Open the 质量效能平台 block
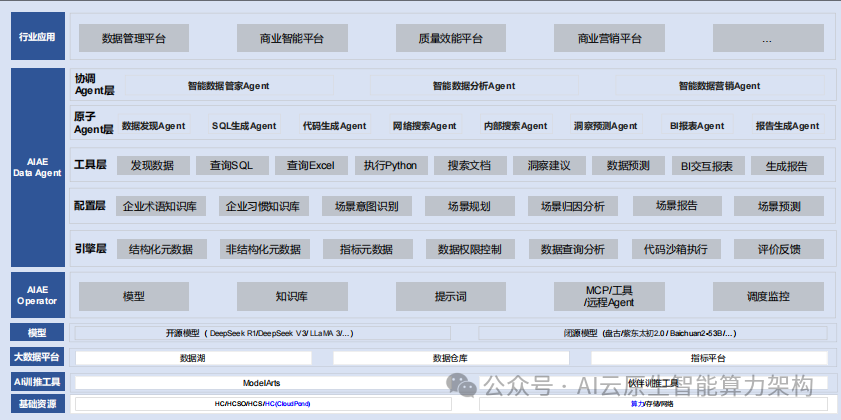Image resolution: width=841 pixels, height=420 pixels. tap(451, 39)
